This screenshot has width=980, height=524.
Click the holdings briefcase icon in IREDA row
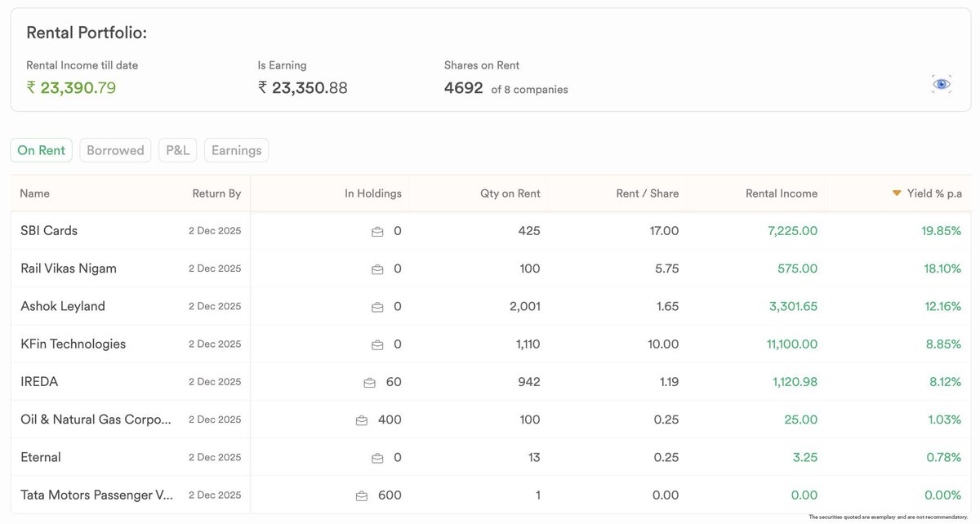369,383
